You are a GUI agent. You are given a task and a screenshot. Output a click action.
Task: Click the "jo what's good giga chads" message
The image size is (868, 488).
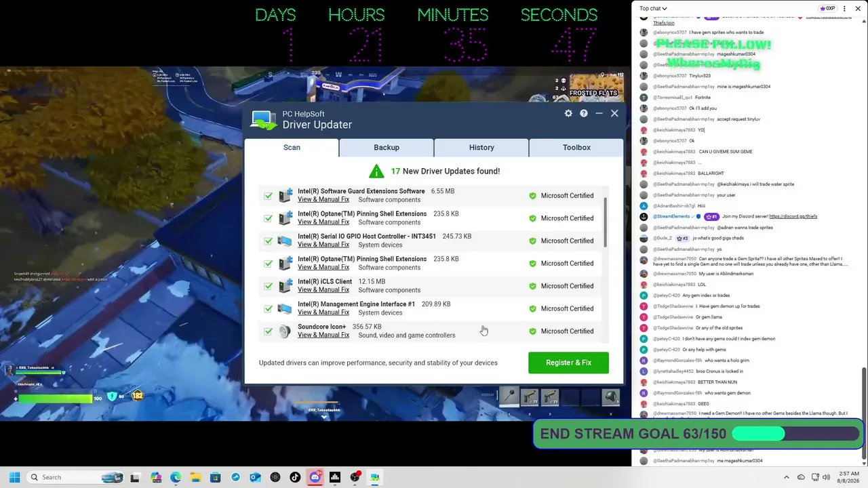point(718,239)
